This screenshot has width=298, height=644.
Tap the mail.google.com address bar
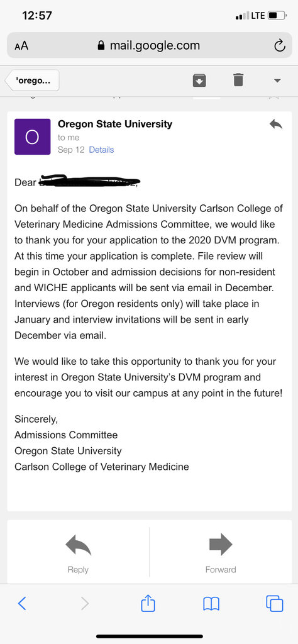[149, 45]
